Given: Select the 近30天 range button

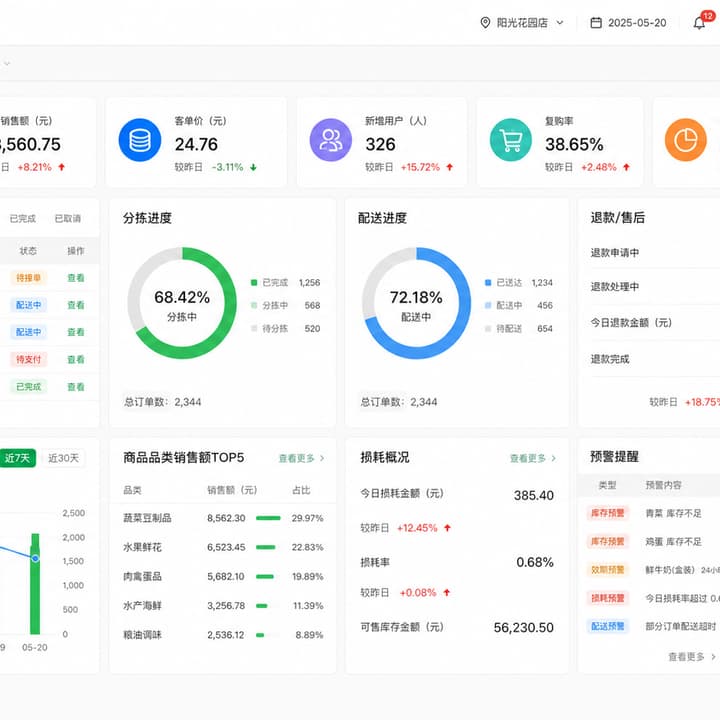Looking at the screenshot, I should pyautogui.click(x=63, y=458).
